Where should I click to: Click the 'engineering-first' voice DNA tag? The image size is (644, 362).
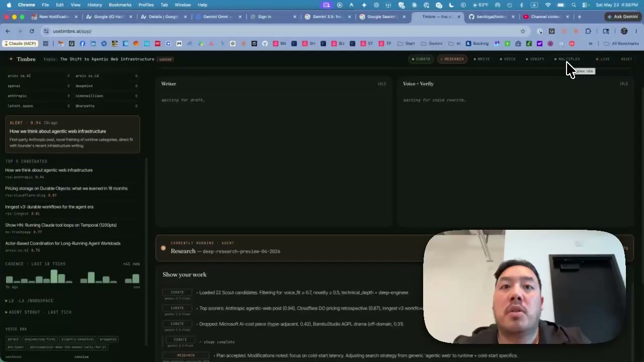click(x=40, y=339)
